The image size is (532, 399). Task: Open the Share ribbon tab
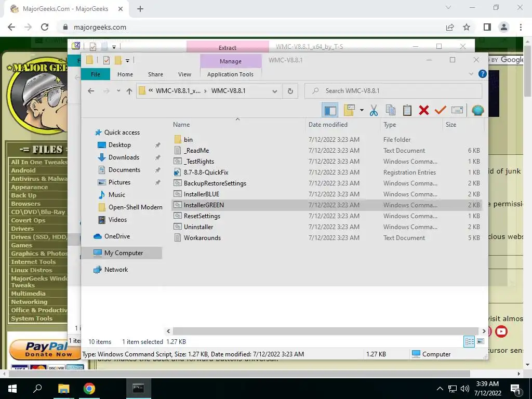155,74
